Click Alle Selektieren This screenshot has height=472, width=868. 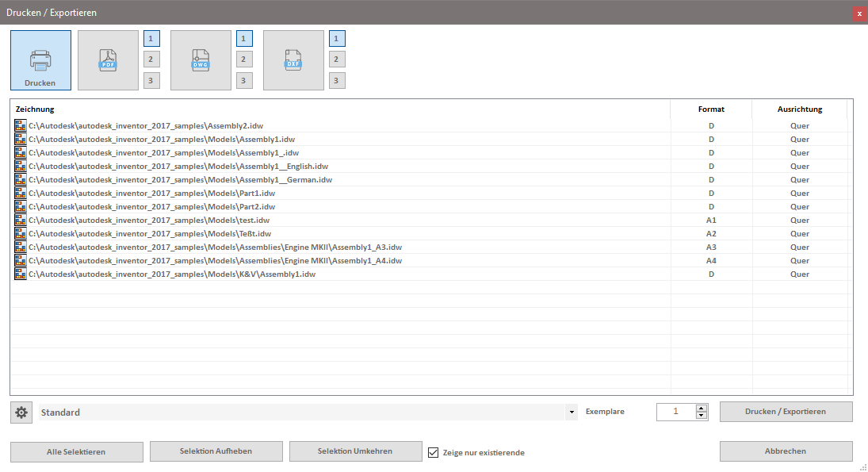pyautogui.click(x=76, y=451)
